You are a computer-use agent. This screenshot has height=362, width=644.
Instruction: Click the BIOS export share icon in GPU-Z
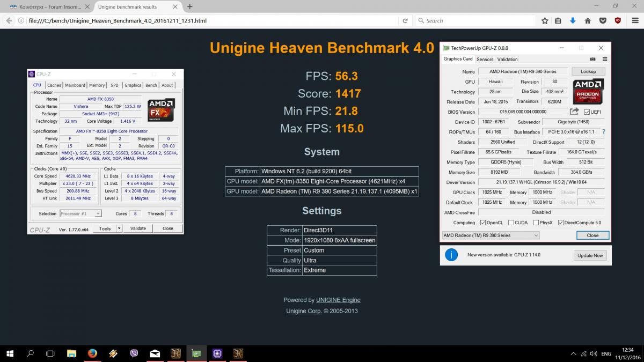(574, 112)
